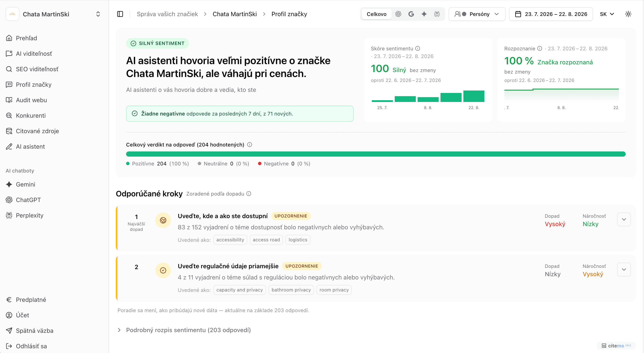Viewport: 644px width, 353px height.
Task: Click the dostupnosť recommendation round icon
Action: pos(163,220)
